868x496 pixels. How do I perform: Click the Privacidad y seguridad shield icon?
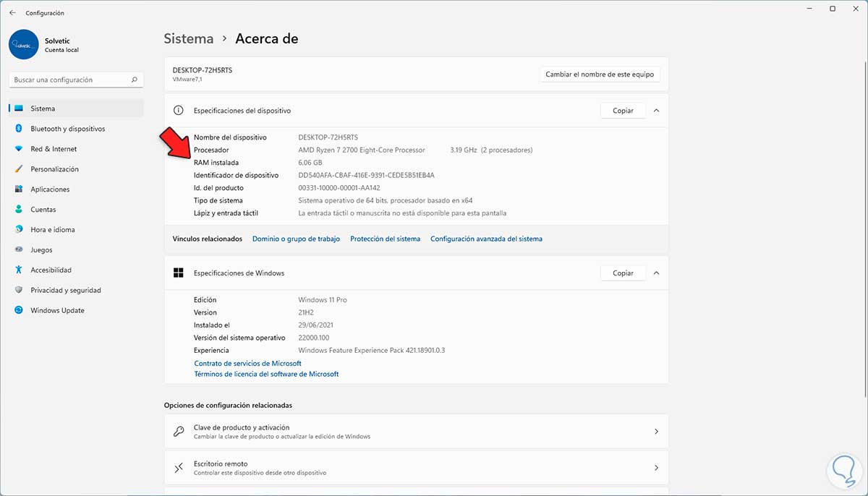(x=19, y=290)
